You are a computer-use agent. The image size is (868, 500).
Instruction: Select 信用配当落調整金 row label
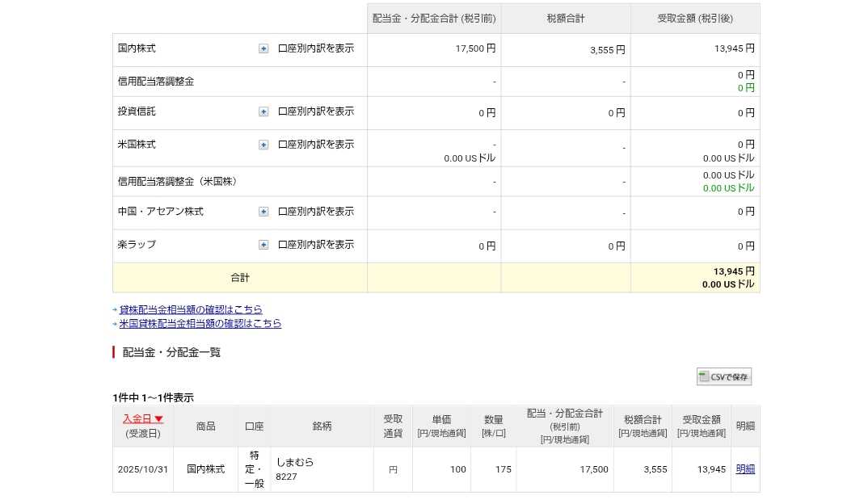click(x=155, y=82)
